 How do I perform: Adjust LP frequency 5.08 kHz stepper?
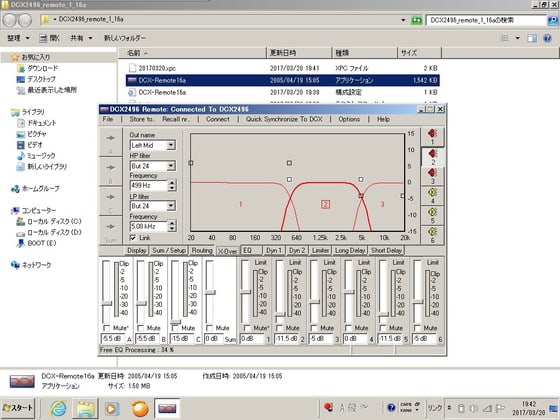(172, 226)
